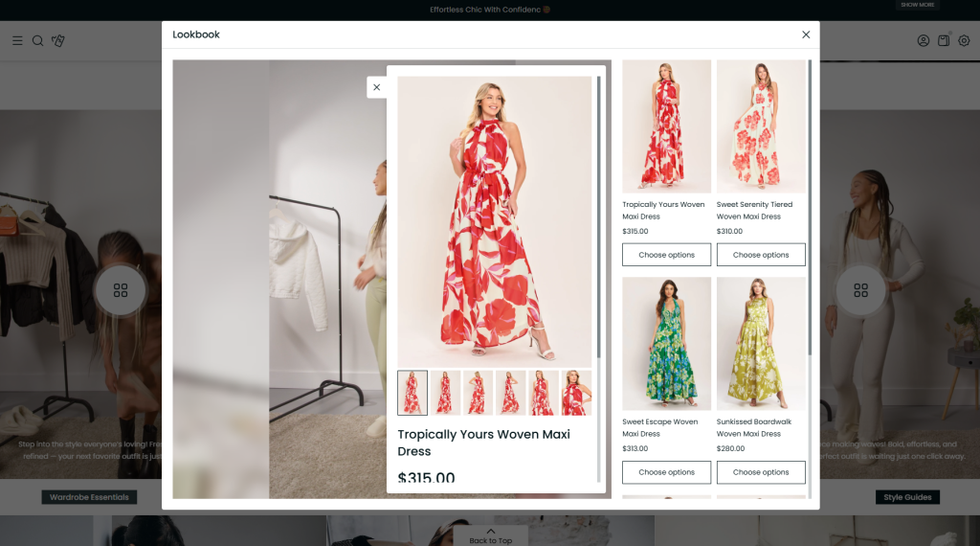Click the quick-view product title heading

click(x=483, y=443)
